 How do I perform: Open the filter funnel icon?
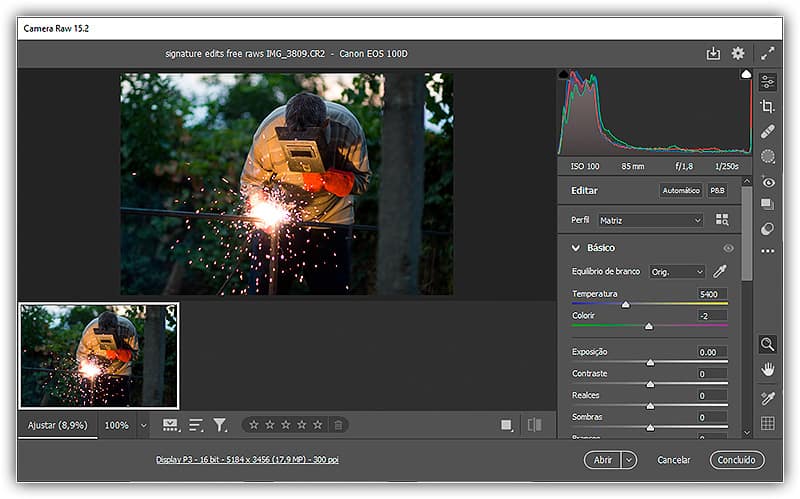point(220,425)
